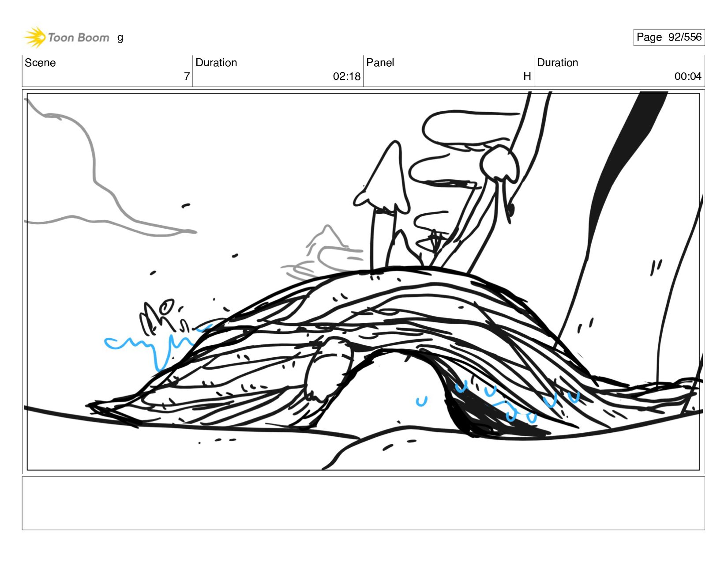The image size is (728, 563).
Task: Click the empty notes box below the panel
Action: click(x=363, y=503)
